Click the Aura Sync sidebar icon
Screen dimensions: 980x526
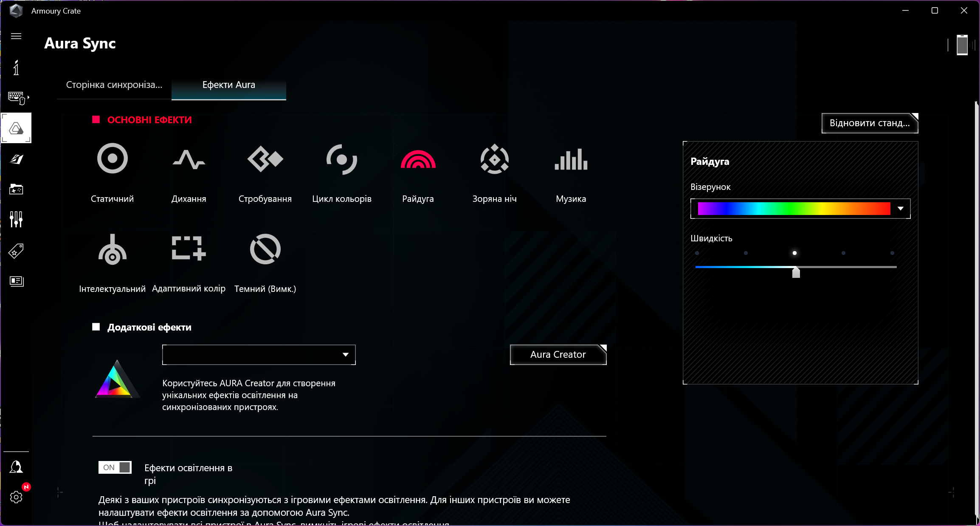pyautogui.click(x=16, y=128)
